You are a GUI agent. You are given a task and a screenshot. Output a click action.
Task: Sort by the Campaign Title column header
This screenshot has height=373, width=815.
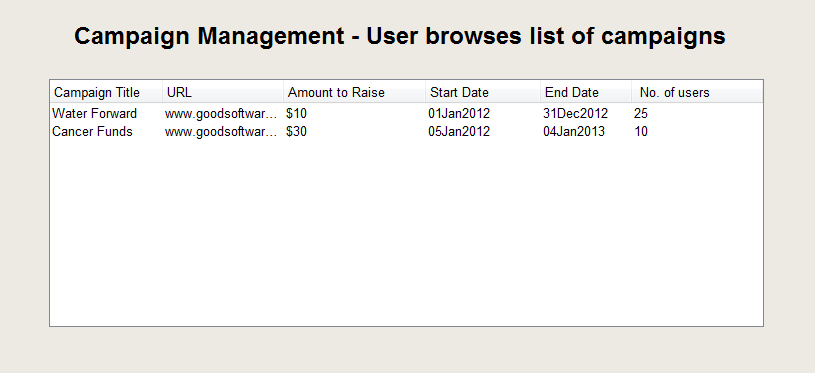point(106,92)
